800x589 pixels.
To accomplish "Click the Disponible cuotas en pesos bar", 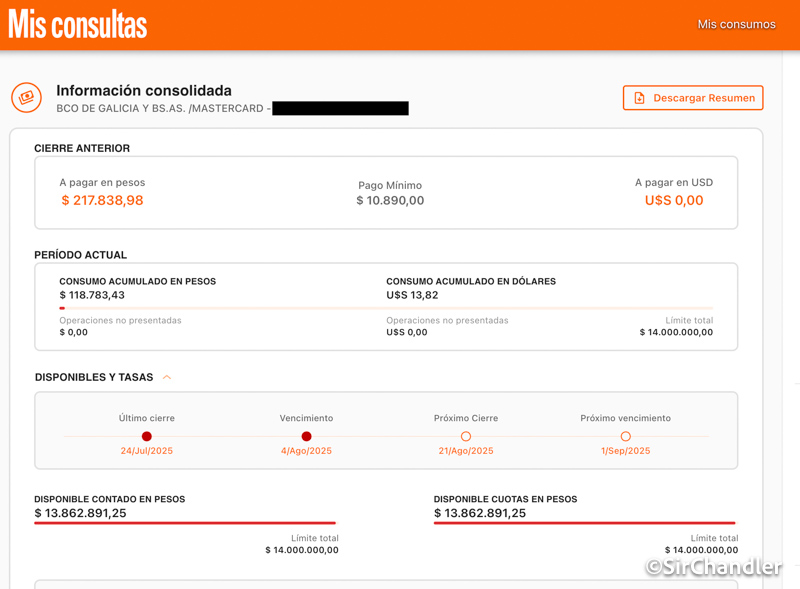I will [584, 523].
